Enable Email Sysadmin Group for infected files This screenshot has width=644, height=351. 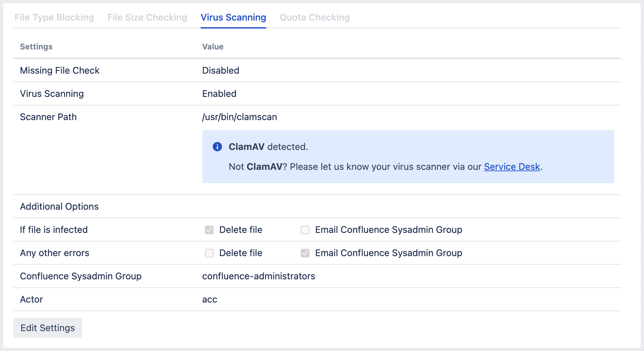305,230
